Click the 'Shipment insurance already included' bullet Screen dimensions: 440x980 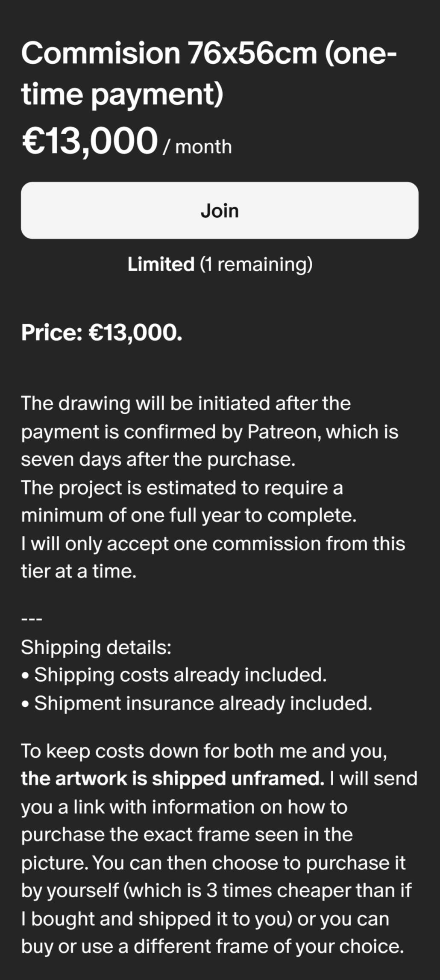[203, 703]
